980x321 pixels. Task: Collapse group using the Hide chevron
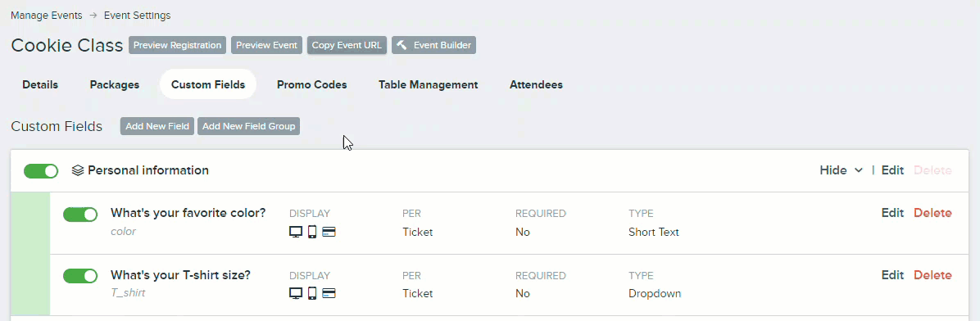859,170
